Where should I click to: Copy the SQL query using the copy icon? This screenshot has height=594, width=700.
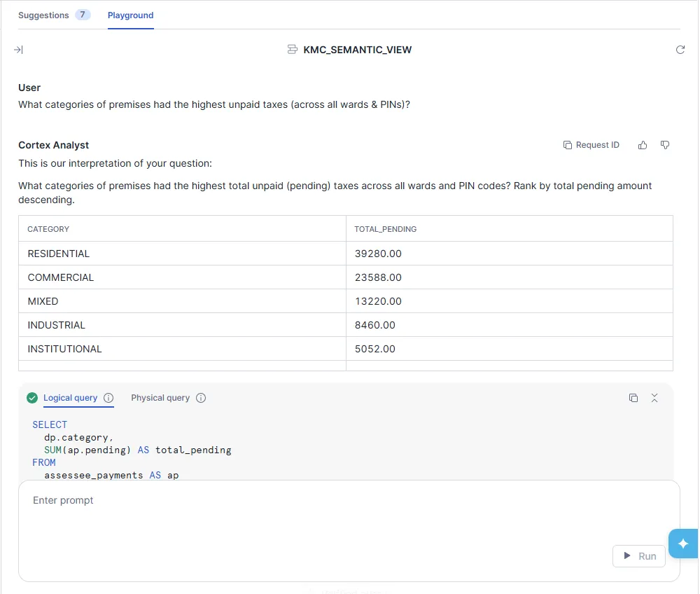coord(633,398)
